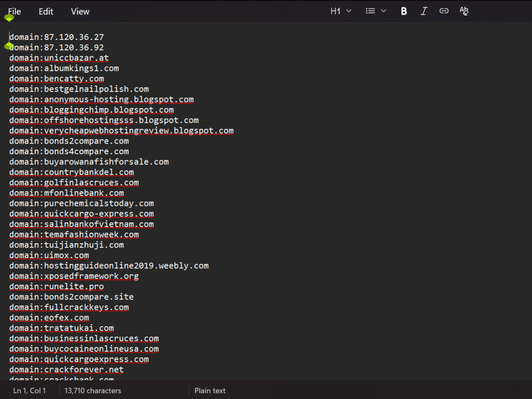Click the line domain:anonymous-hosting.blogspot.com
The height and width of the screenshot is (399, 532).
[102, 99]
